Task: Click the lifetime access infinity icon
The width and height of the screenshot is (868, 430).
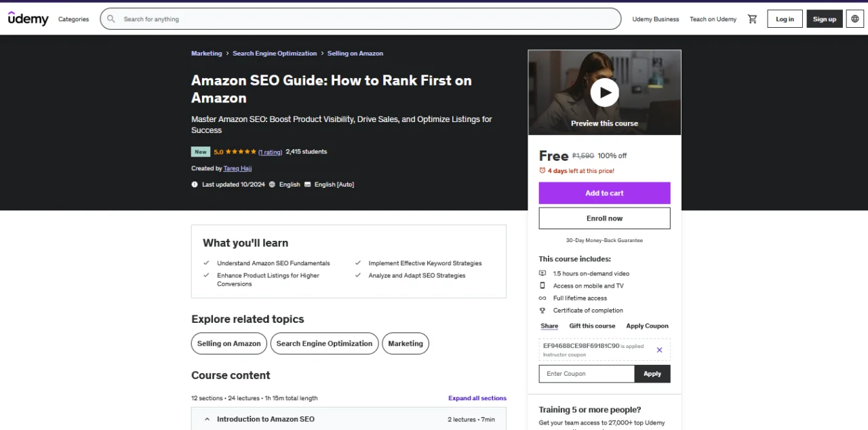Action: click(542, 298)
